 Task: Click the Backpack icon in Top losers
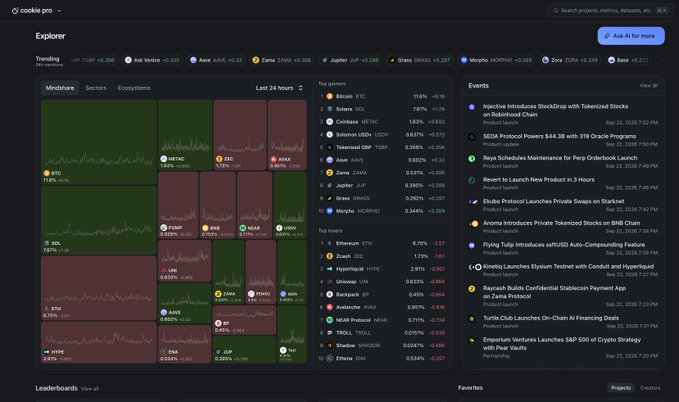(x=330, y=294)
